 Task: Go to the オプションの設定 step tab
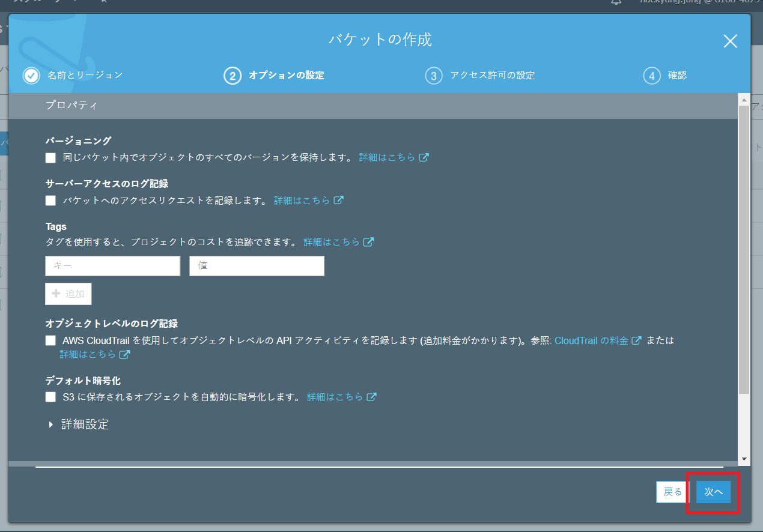pyautogui.click(x=286, y=76)
